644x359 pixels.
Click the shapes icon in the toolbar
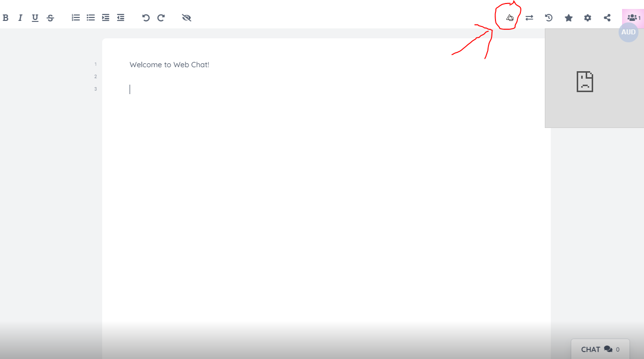pos(510,17)
